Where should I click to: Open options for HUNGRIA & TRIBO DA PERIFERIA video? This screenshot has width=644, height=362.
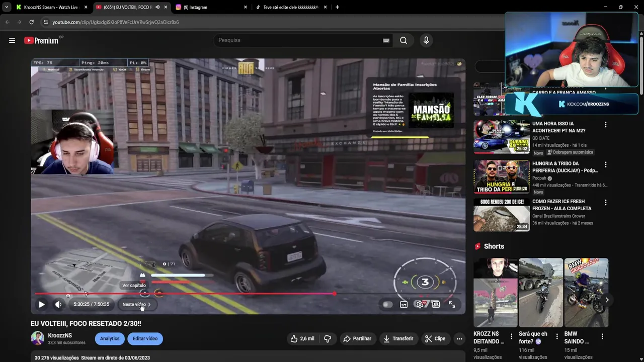tap(605, 164)
